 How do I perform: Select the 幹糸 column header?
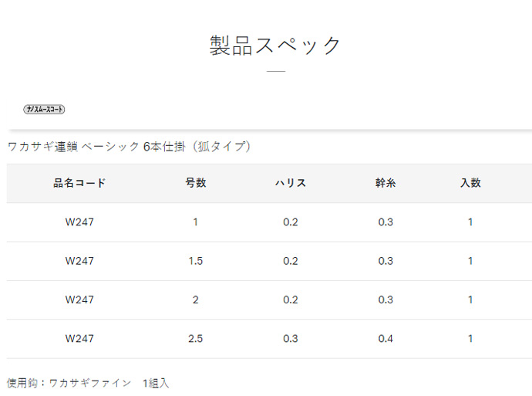coord(386,183)
